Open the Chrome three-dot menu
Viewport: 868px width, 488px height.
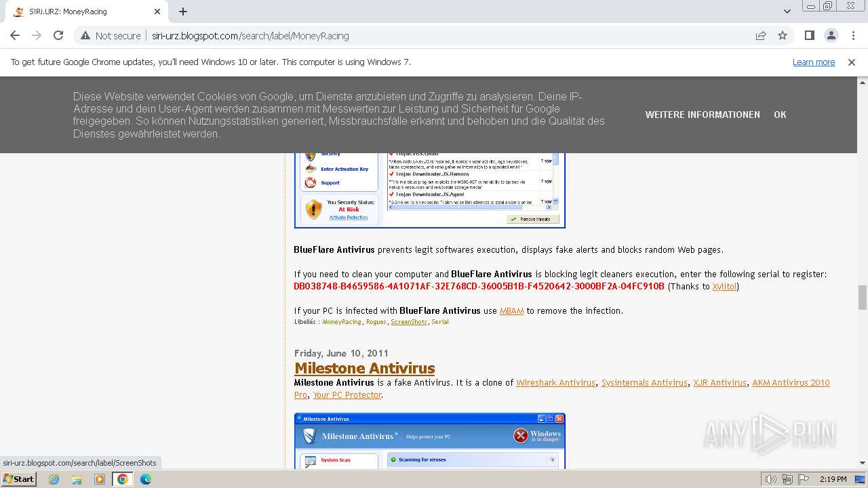point(852,36)
